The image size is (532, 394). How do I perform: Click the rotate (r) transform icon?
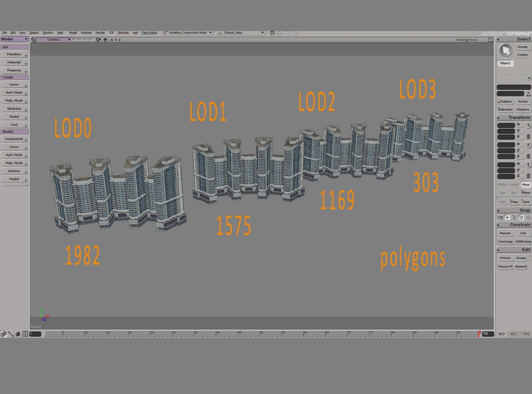click(x=527, y=143)
